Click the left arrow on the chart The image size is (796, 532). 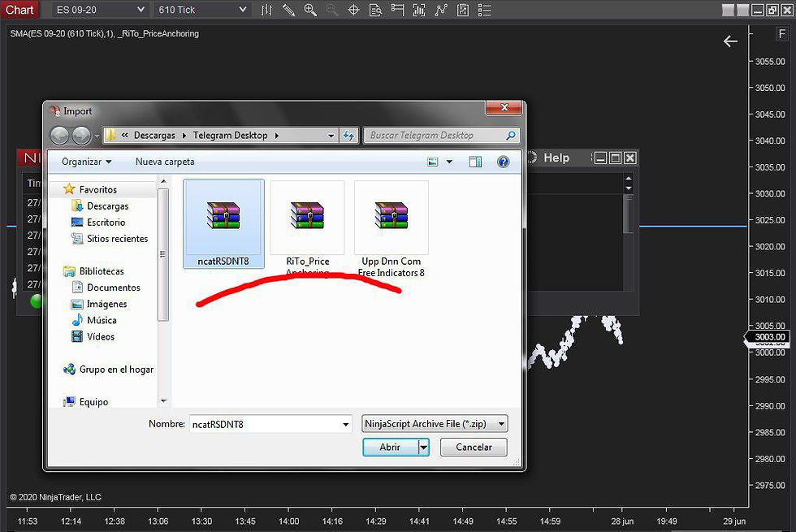[x=730, y=41]
